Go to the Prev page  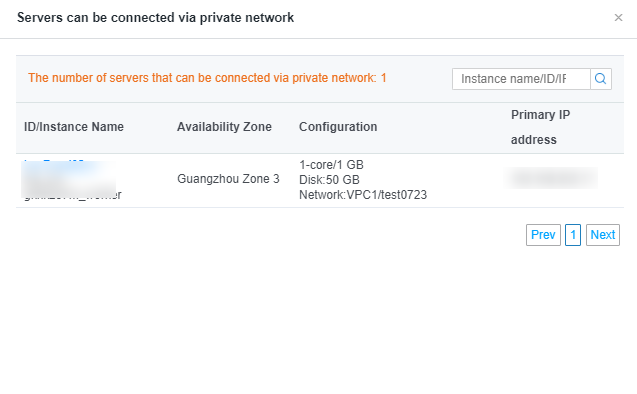[543, 235]
